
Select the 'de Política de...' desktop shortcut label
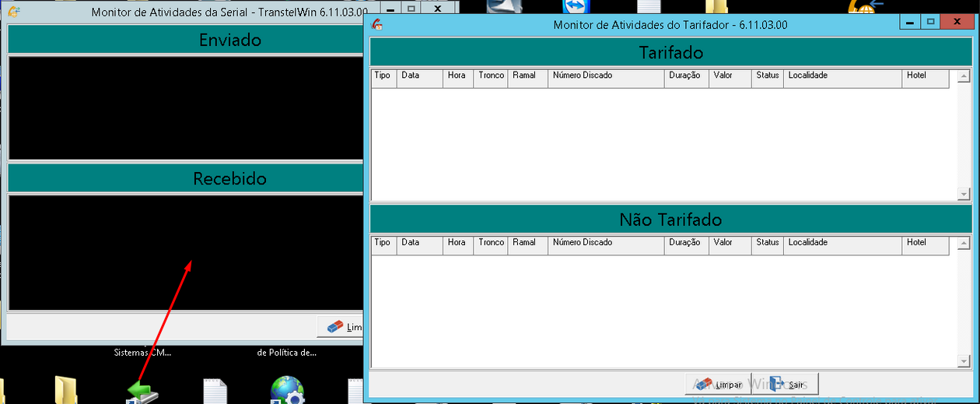(x=287, y=353)
